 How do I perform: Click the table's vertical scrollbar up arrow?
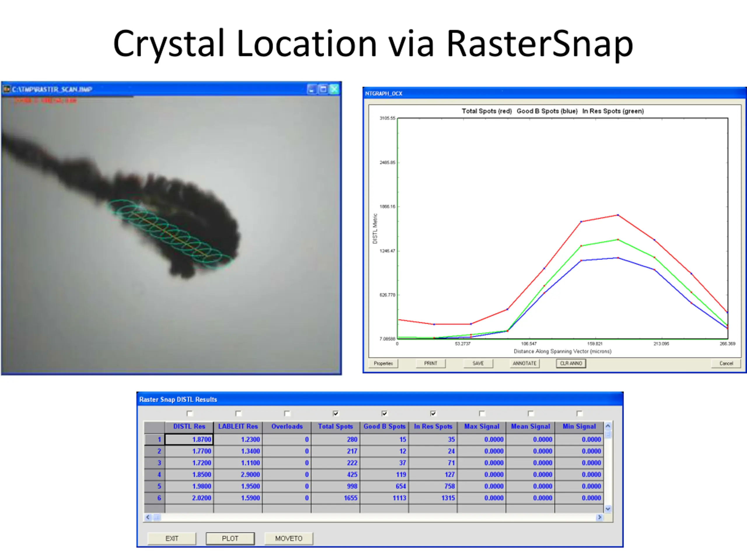608,426
